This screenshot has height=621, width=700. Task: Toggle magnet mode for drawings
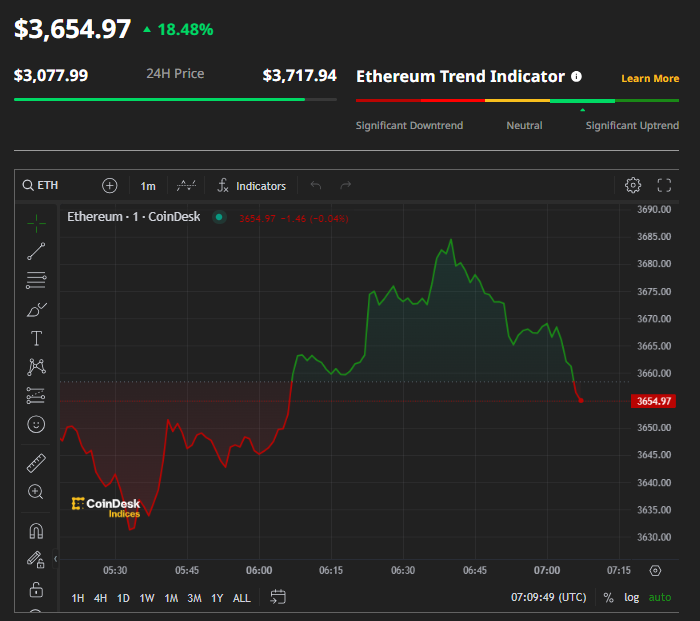pos(36,531)
